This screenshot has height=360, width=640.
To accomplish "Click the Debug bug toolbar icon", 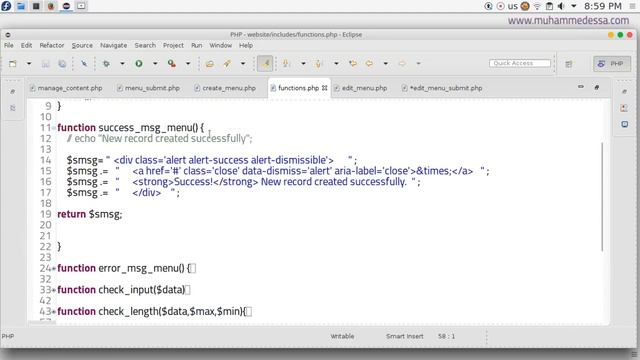I will 106,64.
